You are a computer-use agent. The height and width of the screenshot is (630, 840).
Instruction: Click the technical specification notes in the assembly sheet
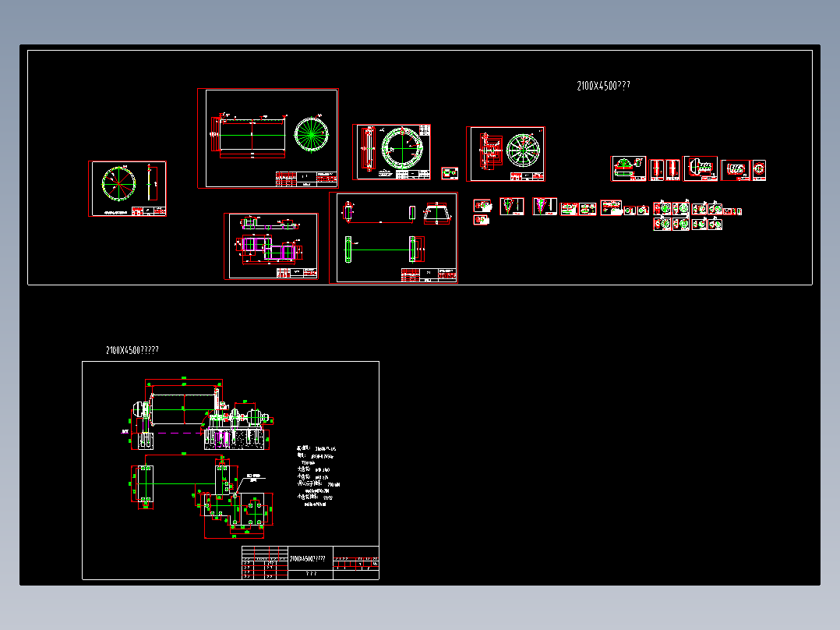pyautogui.click(x=318, y=476)
